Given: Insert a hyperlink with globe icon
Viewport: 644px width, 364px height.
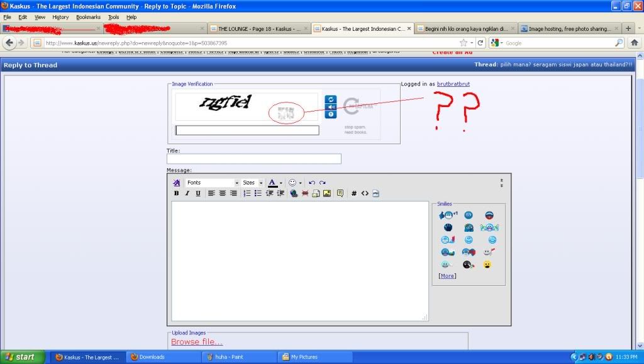Looking at the screenshot, I should click(x=294, y=193).
